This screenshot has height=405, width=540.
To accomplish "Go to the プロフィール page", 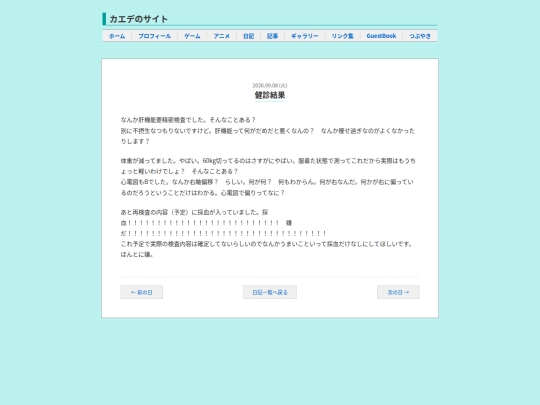I will [155, 36].
